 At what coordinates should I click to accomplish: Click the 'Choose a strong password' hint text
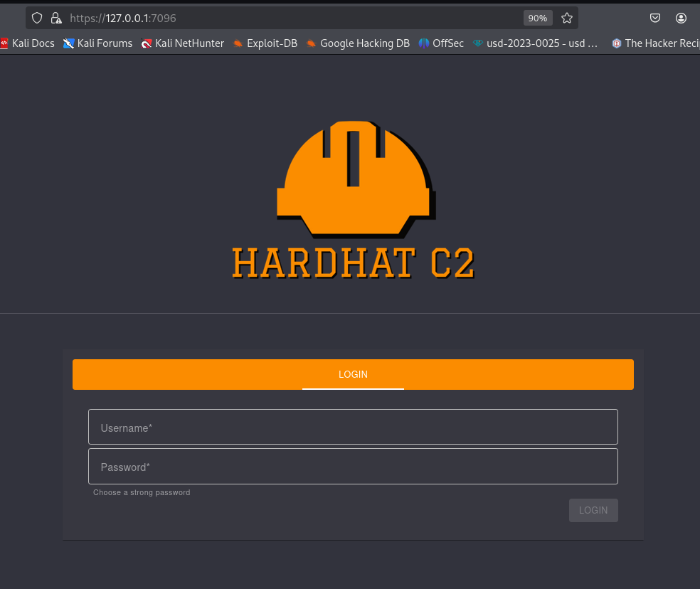pos(142,492)
